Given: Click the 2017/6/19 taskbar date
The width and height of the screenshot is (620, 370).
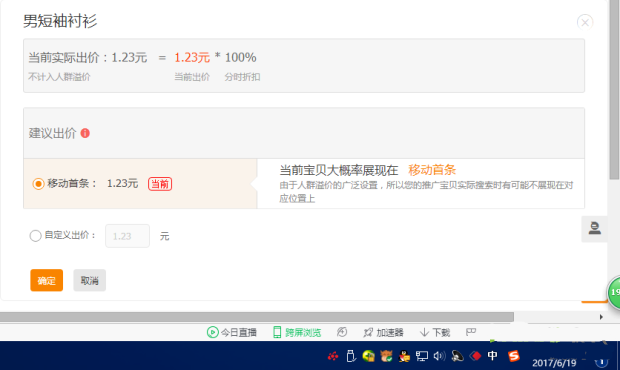Looking at the screenshot, I should click(554, 363).
